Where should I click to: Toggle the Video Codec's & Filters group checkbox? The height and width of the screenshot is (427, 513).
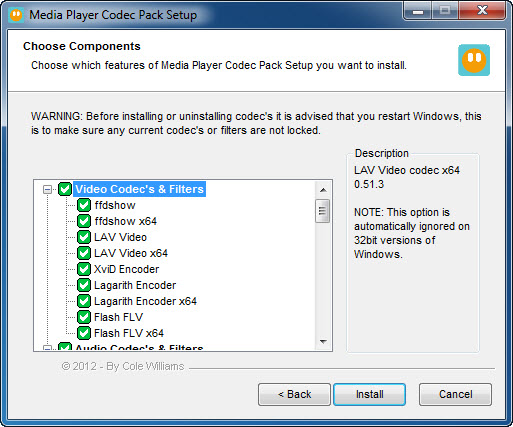(x=65, y=189)
